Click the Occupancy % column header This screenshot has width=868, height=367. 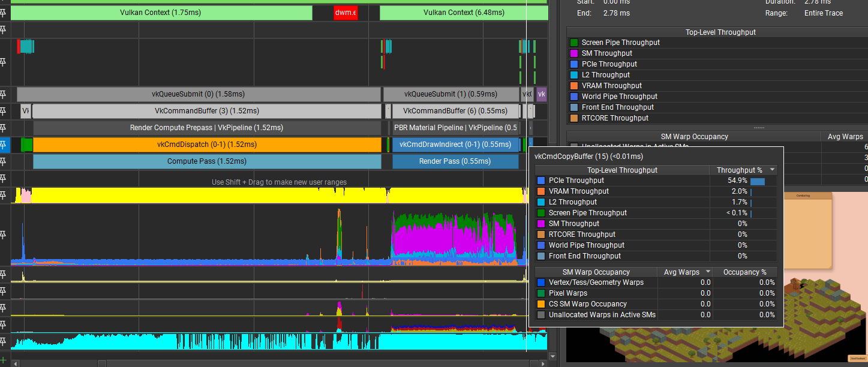(744, 272)
